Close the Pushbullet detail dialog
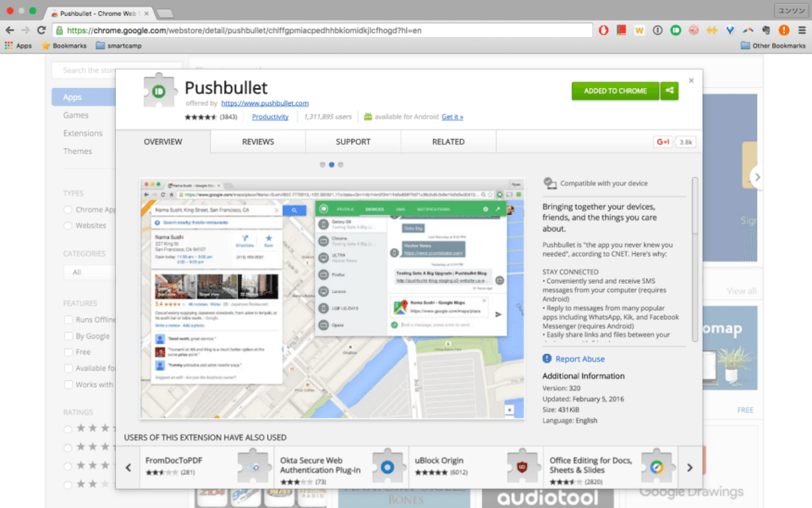 (x=691, y=80)
